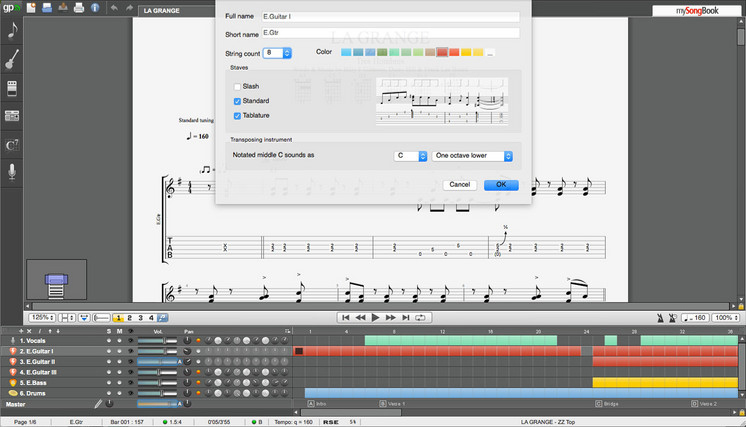Viewport: 746px width, 427px height.
Task: Click the print icon in top toolbar
Action: 79,8
